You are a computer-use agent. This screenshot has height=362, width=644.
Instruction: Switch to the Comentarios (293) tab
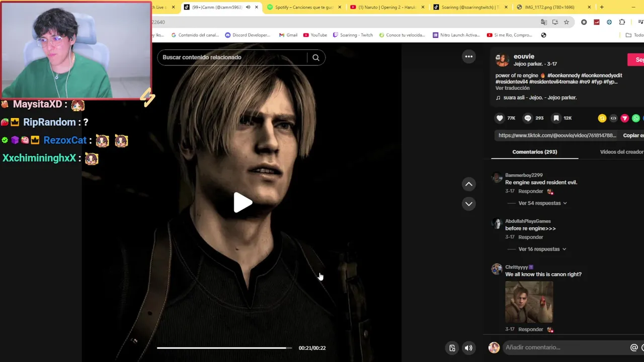click(534, 152)
